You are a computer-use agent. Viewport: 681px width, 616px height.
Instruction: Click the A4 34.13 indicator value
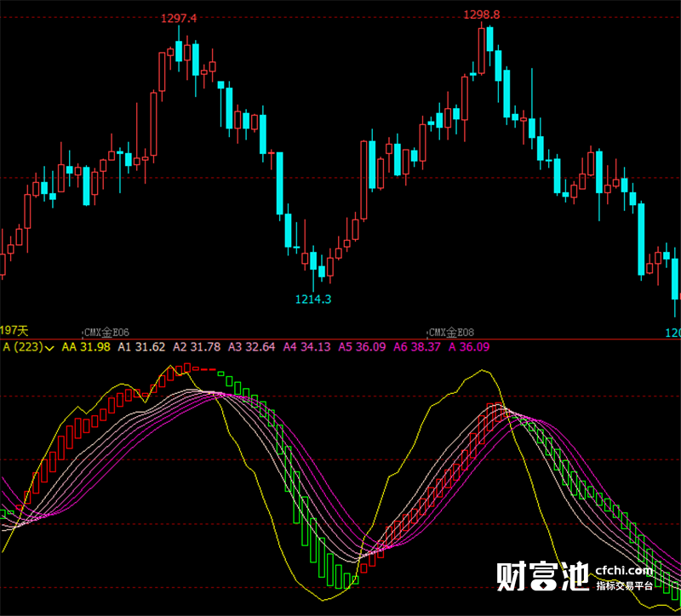click(307, 347)
